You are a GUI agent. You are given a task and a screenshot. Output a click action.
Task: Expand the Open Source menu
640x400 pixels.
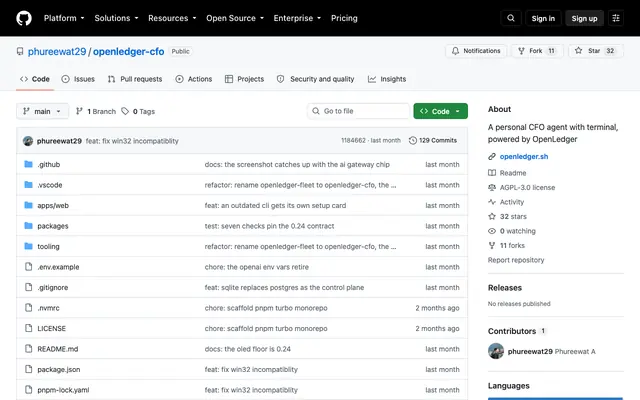pos(235,18)
